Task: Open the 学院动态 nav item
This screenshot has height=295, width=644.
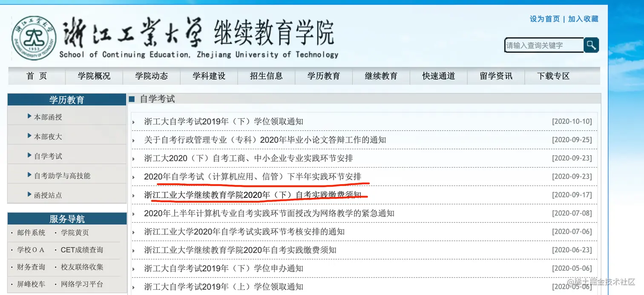Action: coord(152,76)
